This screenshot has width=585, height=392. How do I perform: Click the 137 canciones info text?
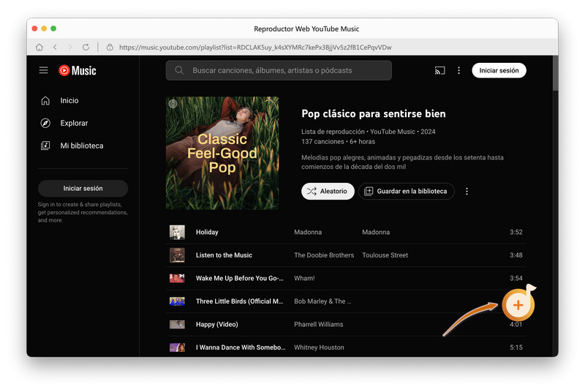pos(322,142)
